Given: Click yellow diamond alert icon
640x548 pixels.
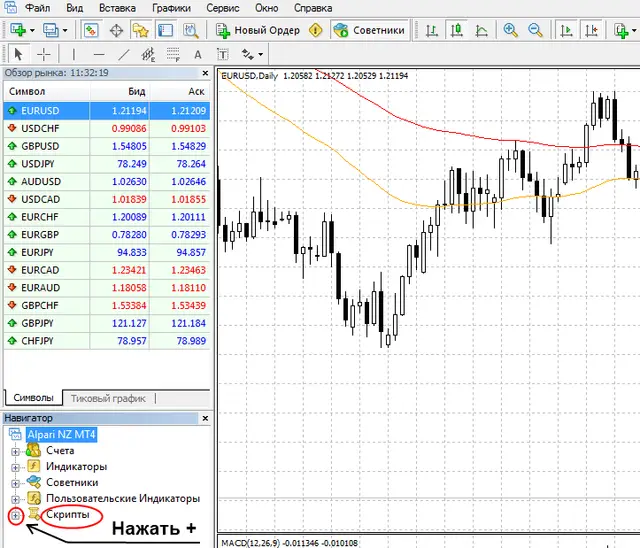Looking at the screenshot, I should pyautogui.click(x=316, y=30).
